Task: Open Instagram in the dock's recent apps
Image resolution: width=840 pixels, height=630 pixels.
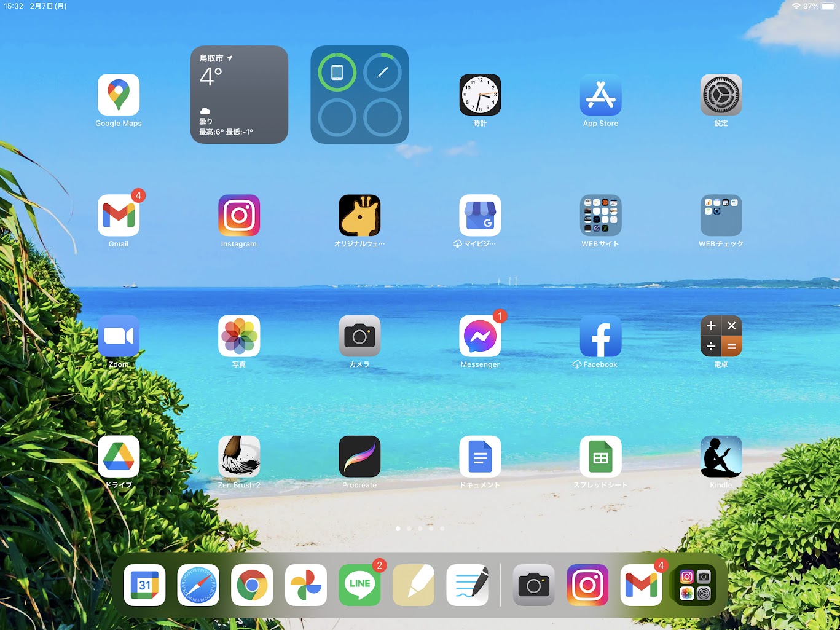Action: point(587,585)
